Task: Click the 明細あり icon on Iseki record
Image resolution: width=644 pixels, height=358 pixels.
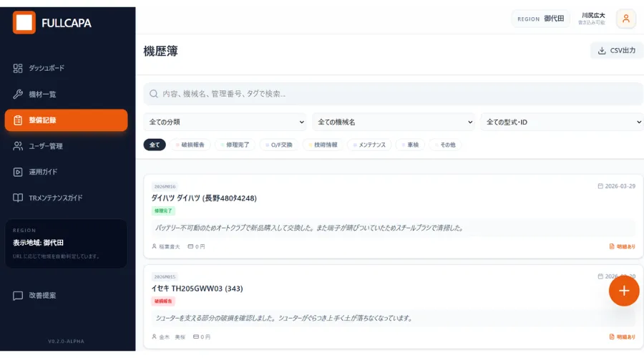Action: coord(612,337)
